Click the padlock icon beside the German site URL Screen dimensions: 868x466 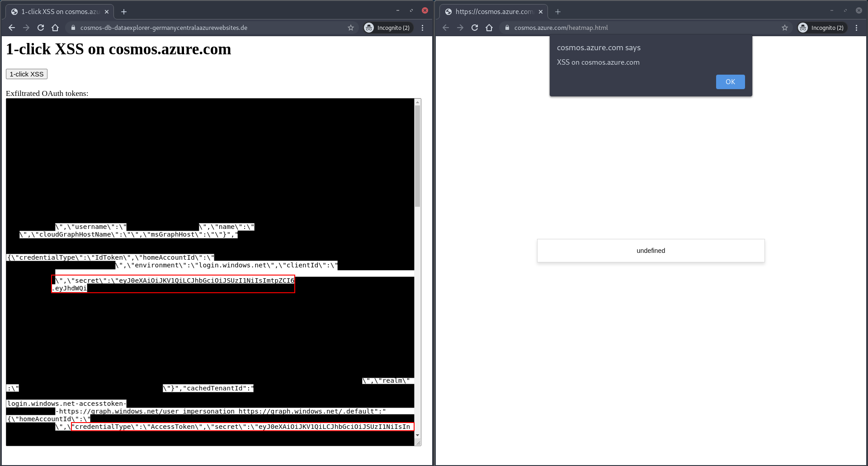[x=73, y=28]
